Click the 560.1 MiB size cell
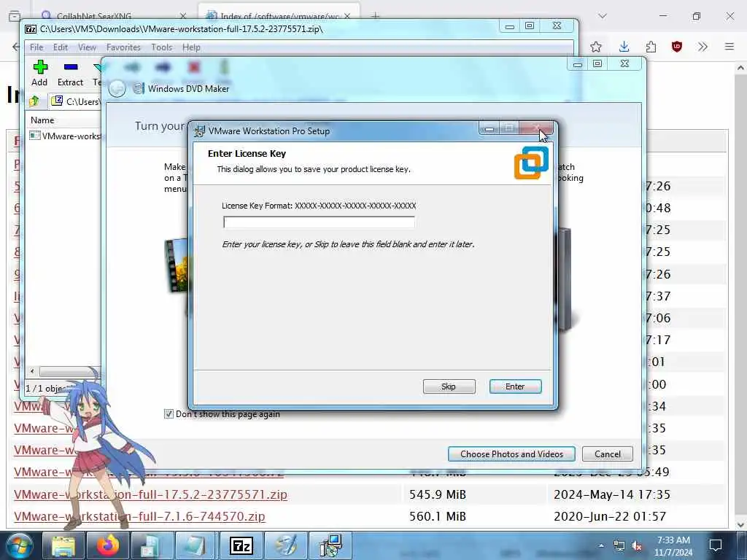747x560 pixels. coord(438,516)
